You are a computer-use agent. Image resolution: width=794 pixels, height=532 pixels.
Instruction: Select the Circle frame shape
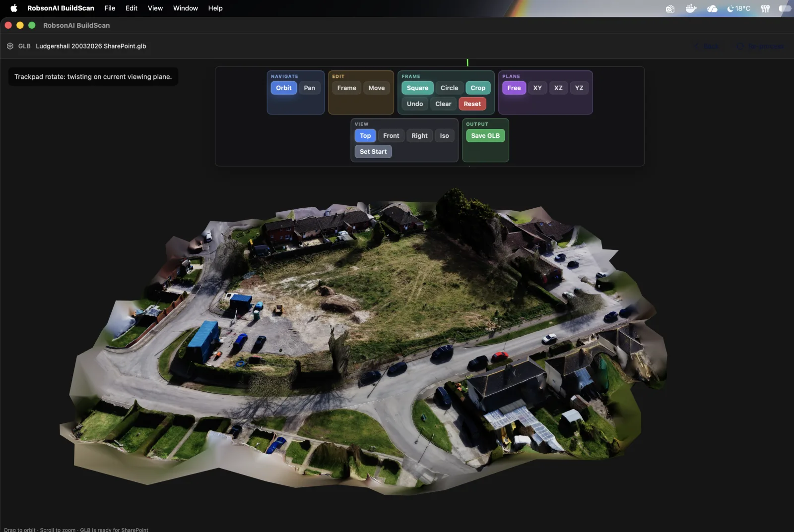(x=450, y=88)
